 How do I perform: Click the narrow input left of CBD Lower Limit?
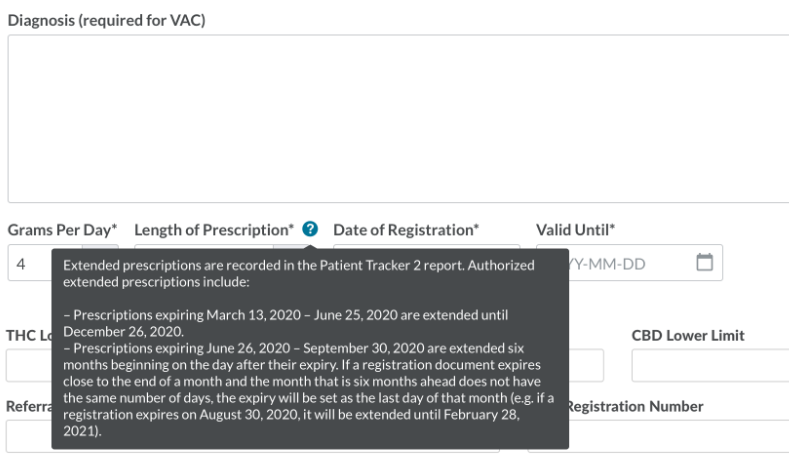[x=586, y=366]
